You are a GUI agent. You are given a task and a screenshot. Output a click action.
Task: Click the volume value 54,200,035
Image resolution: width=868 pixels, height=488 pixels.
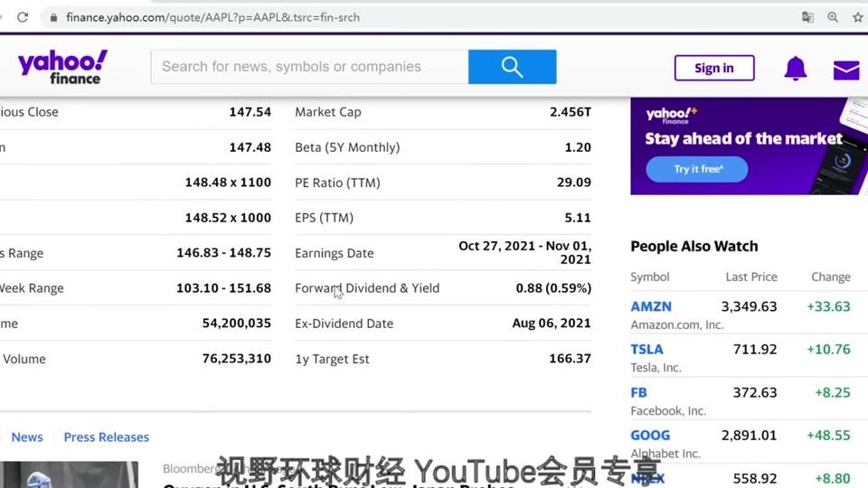(236, 324)
